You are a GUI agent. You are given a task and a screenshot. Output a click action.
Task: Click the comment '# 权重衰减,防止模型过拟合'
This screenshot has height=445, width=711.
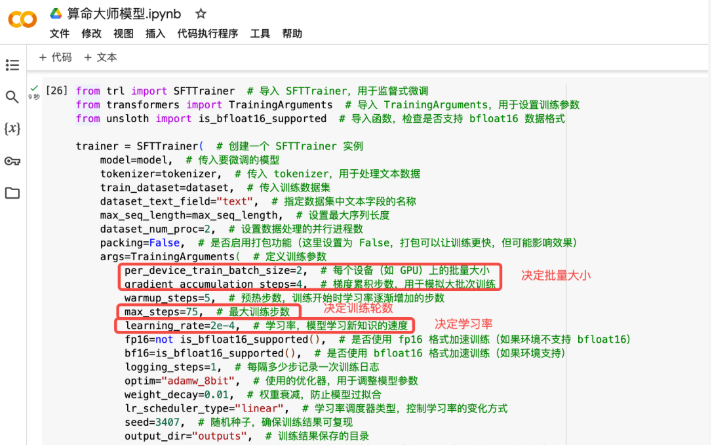(x=314, y=395)
